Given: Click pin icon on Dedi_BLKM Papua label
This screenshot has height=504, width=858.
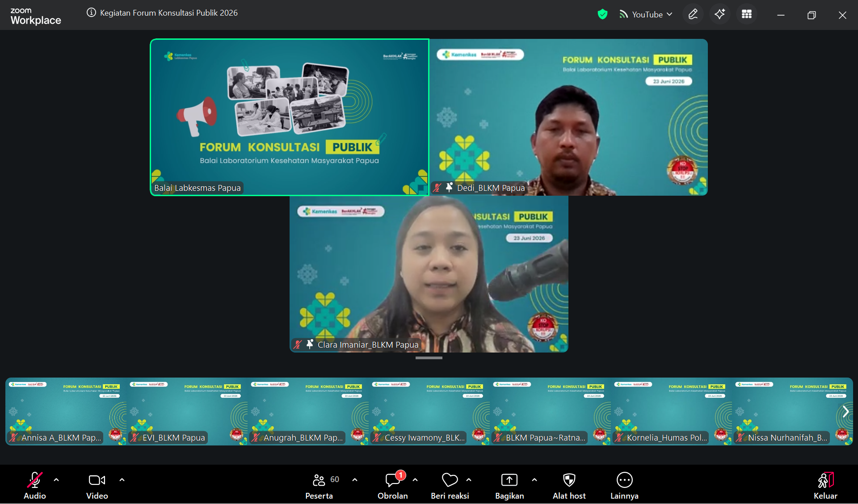Looking at the screenshot, I should (449, 187).
